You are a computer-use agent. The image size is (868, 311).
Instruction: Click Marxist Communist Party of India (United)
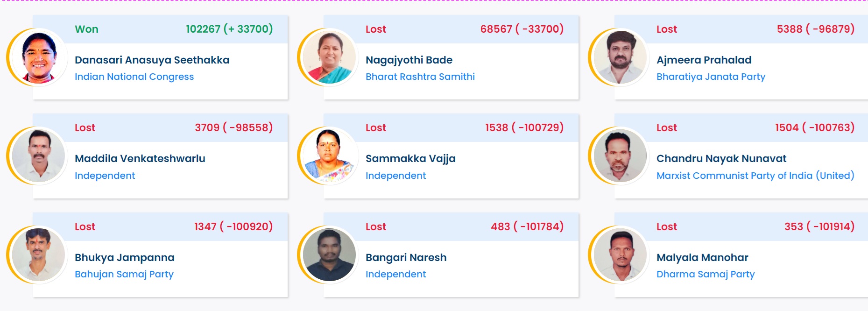[755, 176]
